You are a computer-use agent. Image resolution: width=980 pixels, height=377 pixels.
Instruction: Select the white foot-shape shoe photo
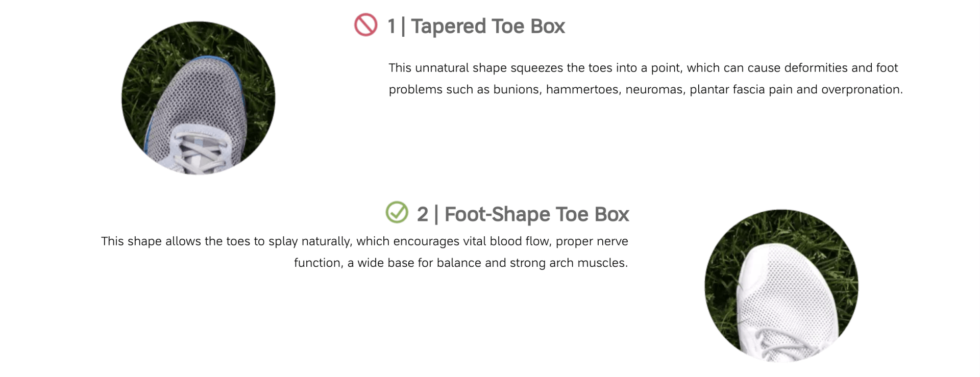point(781,286)
